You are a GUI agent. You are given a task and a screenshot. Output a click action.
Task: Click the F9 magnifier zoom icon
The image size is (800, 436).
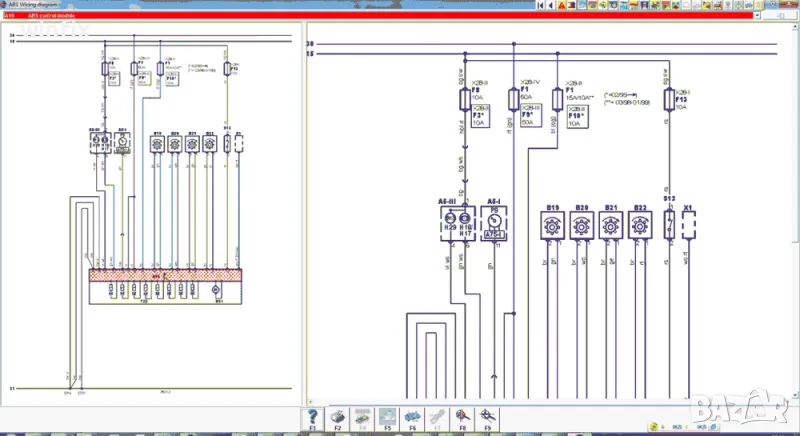tap(486, 416)
